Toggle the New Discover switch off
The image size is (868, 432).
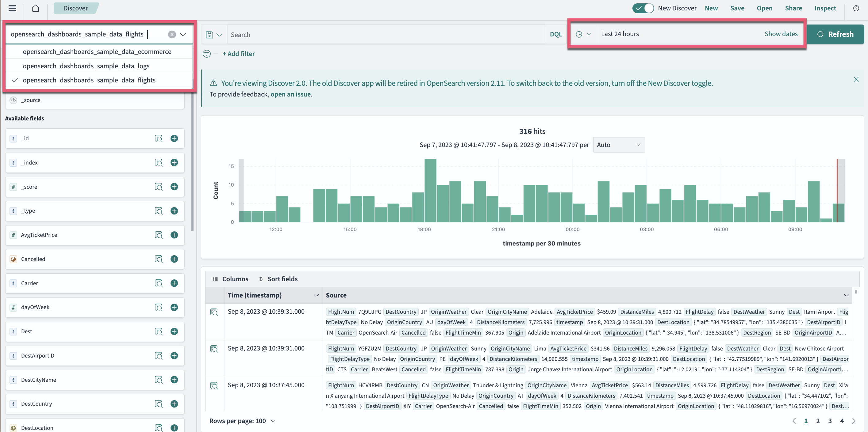642,8
